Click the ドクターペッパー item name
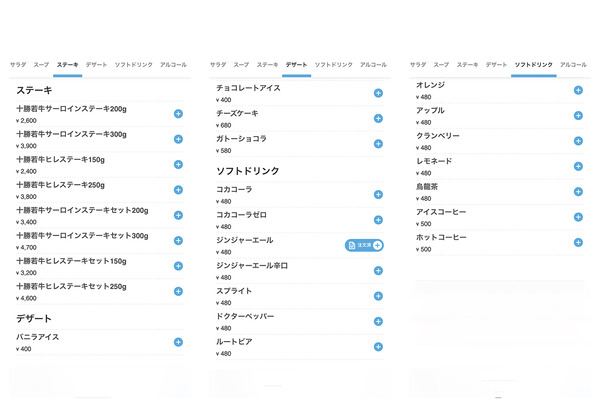The width and height of the screenshot is (600, 400). point(245,317)
